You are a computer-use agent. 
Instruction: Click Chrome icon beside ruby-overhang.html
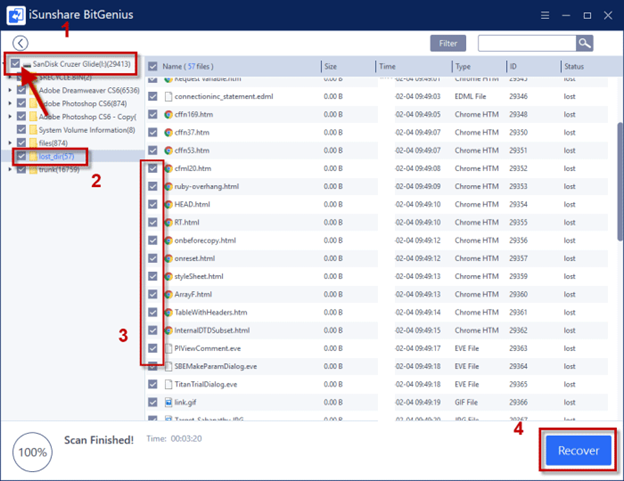[x=167, y=186]
